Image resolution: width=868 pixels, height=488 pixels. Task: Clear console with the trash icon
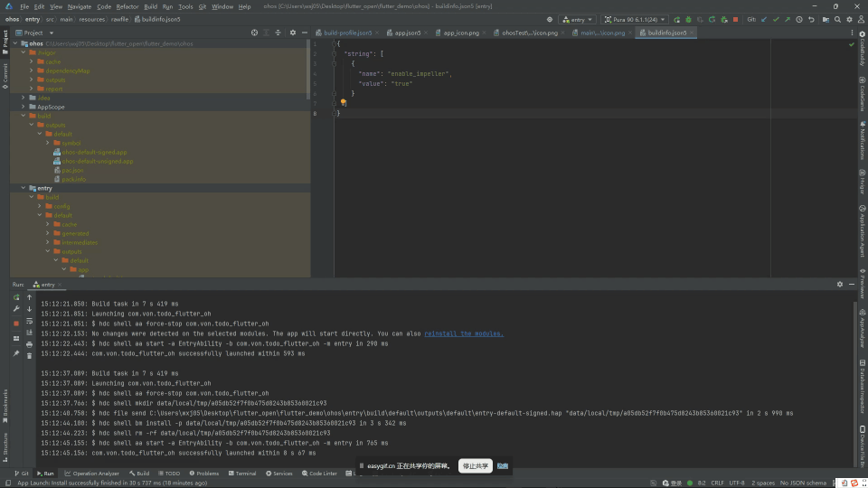point(29,356)
